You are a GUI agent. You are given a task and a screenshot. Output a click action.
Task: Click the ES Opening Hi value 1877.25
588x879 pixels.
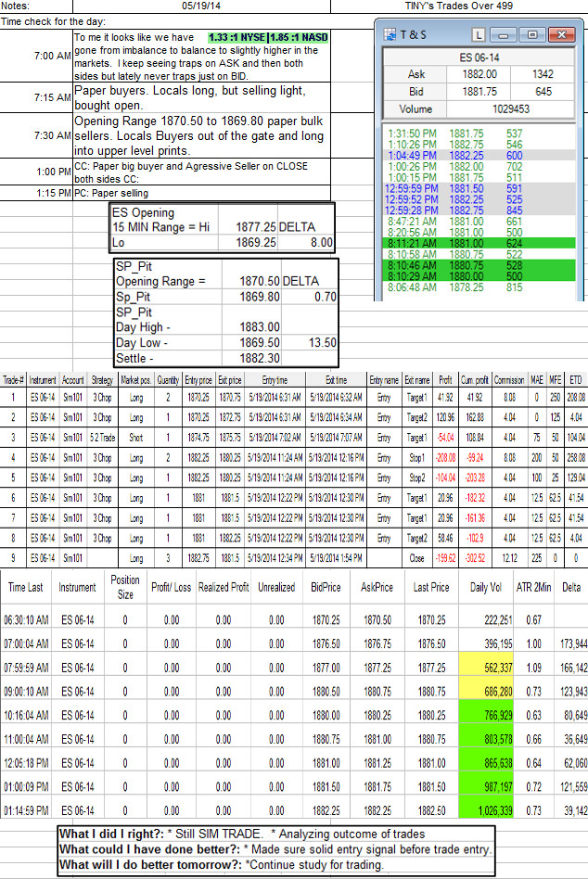256,227
